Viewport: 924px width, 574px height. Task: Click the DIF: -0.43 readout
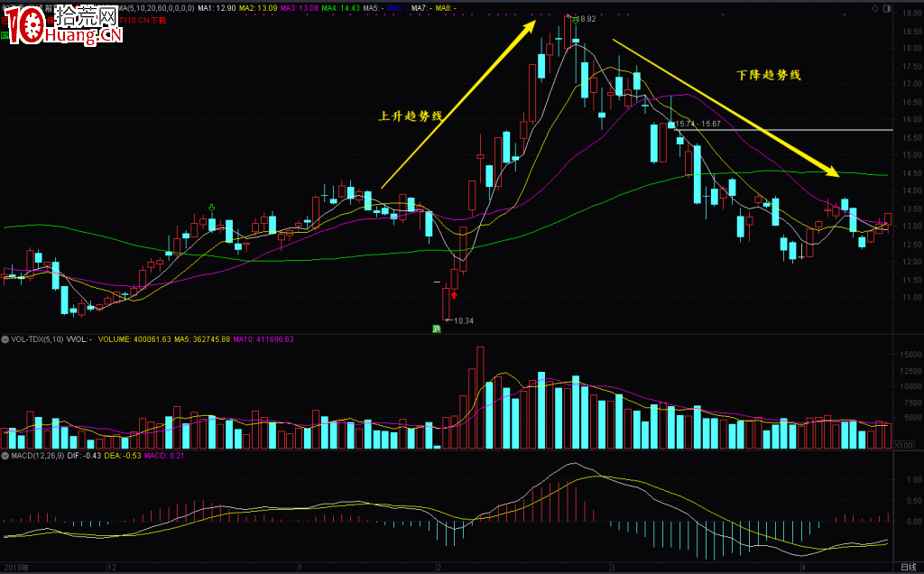coord(84,456)
